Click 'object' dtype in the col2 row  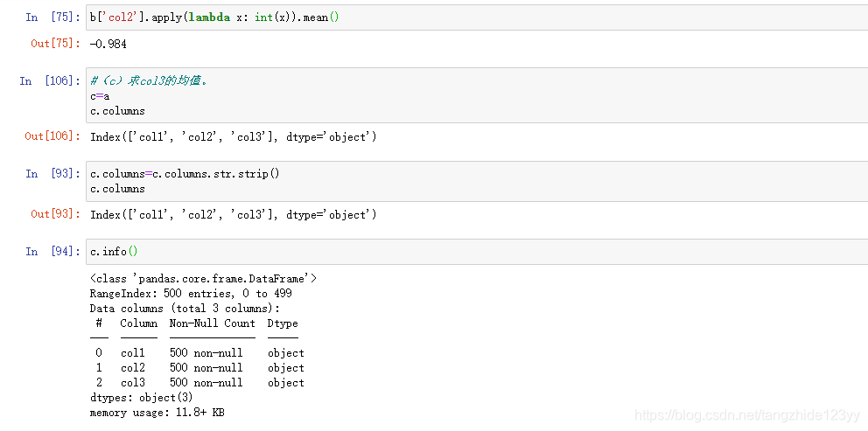point(285,368)
